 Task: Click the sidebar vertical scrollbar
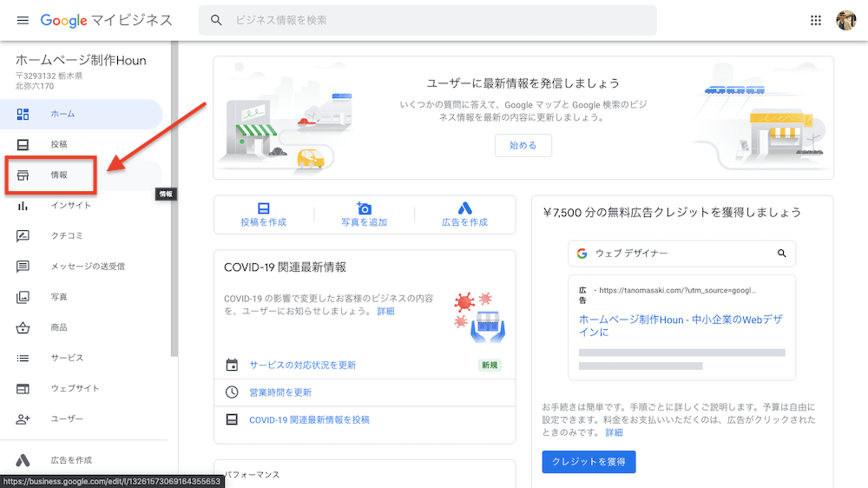tap(174, 200)
